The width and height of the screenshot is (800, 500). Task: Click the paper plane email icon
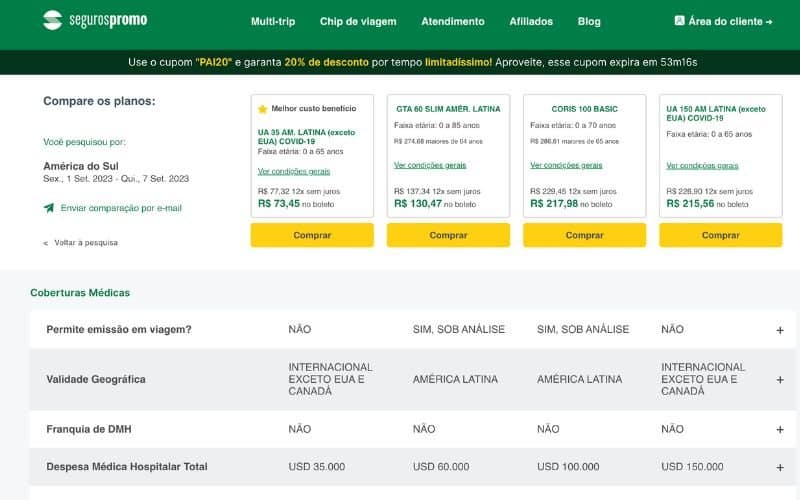point(49,208)
